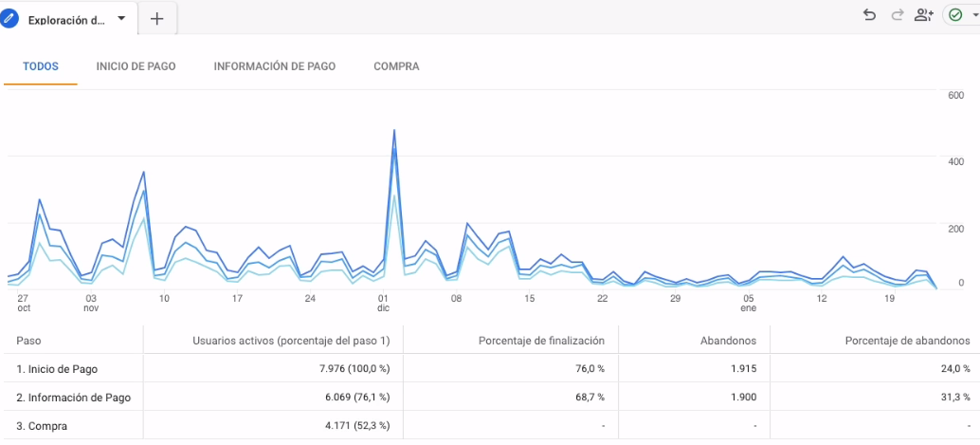Click the Usuarios activos column header
This screenshot has height=445, width=980.
pos(291,342)
